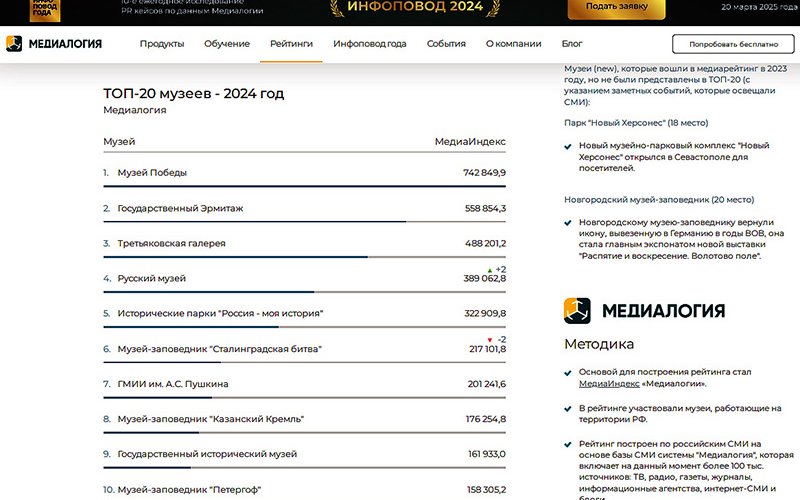Click the -2 rank change indicator
Image resolution: width=800 pixels, height=500 pixels.
click(502, 339)
